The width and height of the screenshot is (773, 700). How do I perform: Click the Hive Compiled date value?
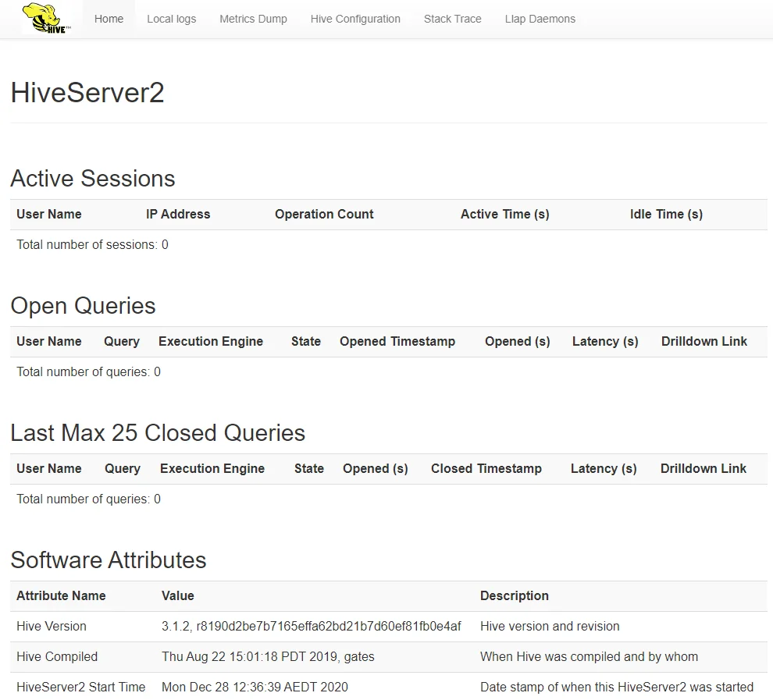point(268,657)
